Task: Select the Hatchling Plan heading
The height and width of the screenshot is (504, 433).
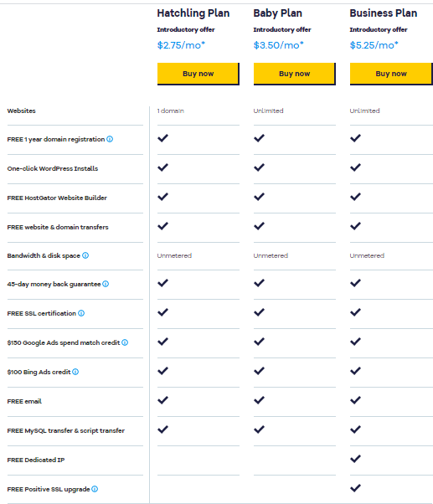Action: [x=193, y=13]
